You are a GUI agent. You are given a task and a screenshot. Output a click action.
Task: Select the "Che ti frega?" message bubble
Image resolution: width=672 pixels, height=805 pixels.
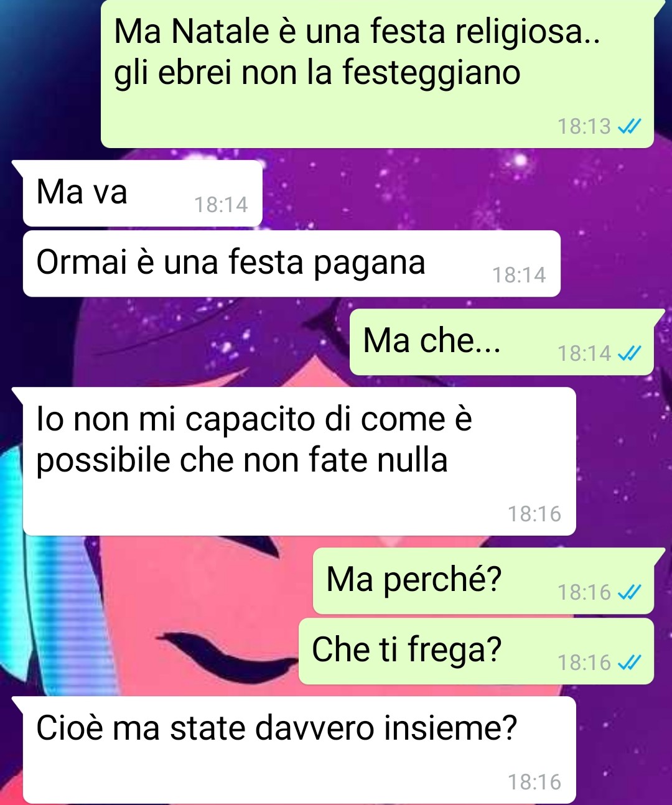point(477,651)
